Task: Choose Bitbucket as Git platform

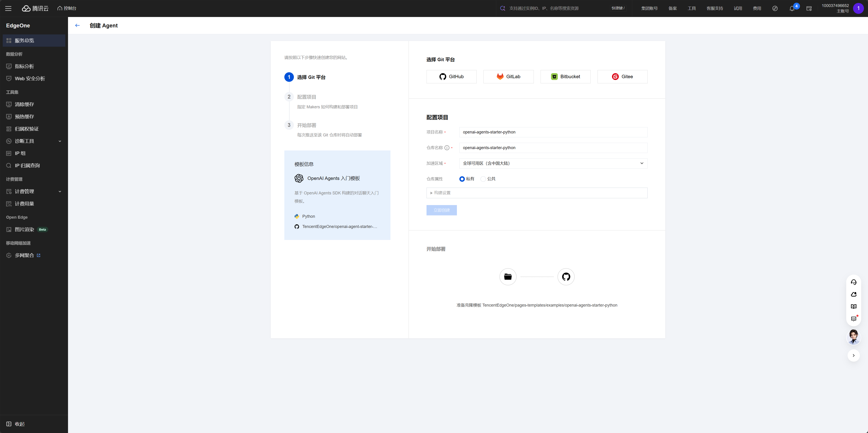Action: (x=565, y=77)
